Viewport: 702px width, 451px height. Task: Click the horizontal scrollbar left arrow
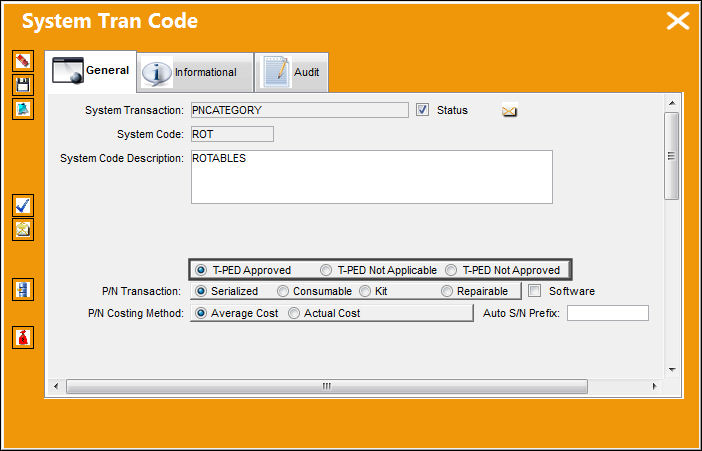pyautogui.click(x=56, y=386)
